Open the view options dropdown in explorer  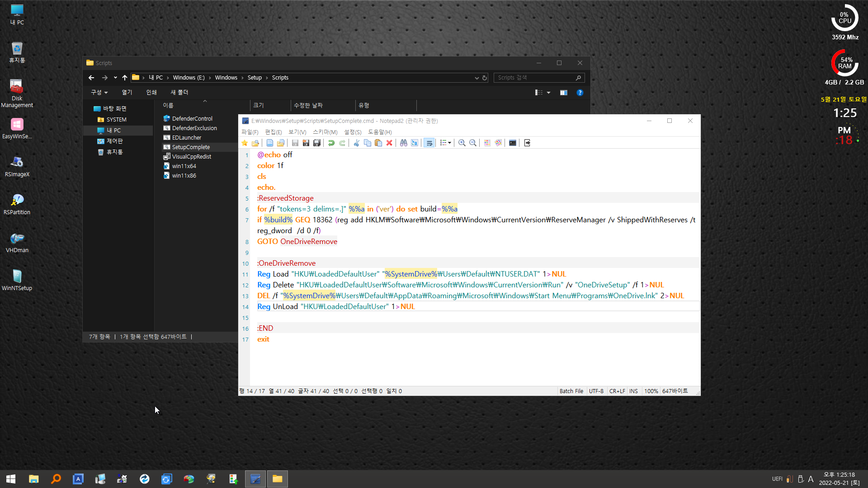[x=548, y=93]
